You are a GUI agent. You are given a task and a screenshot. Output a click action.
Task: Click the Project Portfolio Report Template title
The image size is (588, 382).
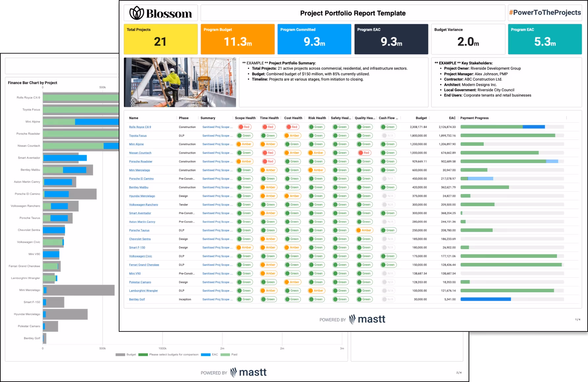pyautogui.click(x=353, y=13)
